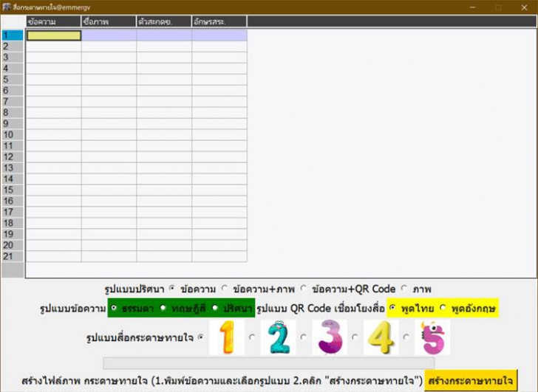Choose ปริศนา text style radio
The height and width of the screenshot is (392, 538).
(x=215, y=308)
